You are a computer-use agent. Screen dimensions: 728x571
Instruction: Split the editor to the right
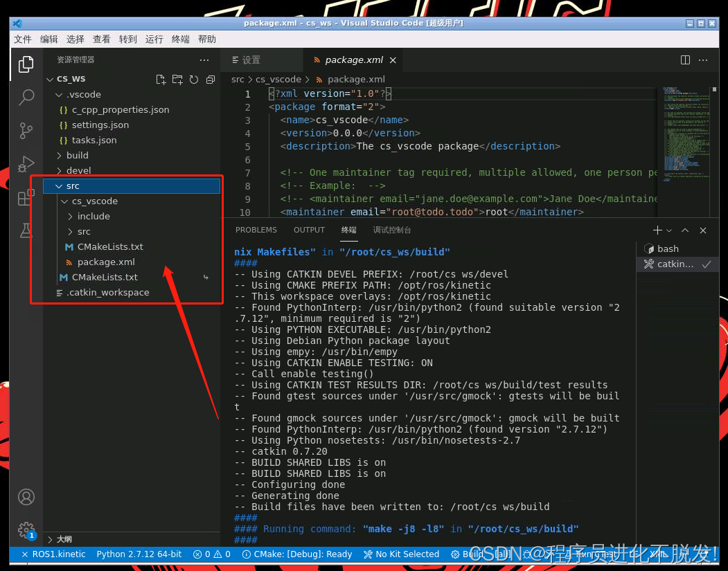click(x=685, y=60)
